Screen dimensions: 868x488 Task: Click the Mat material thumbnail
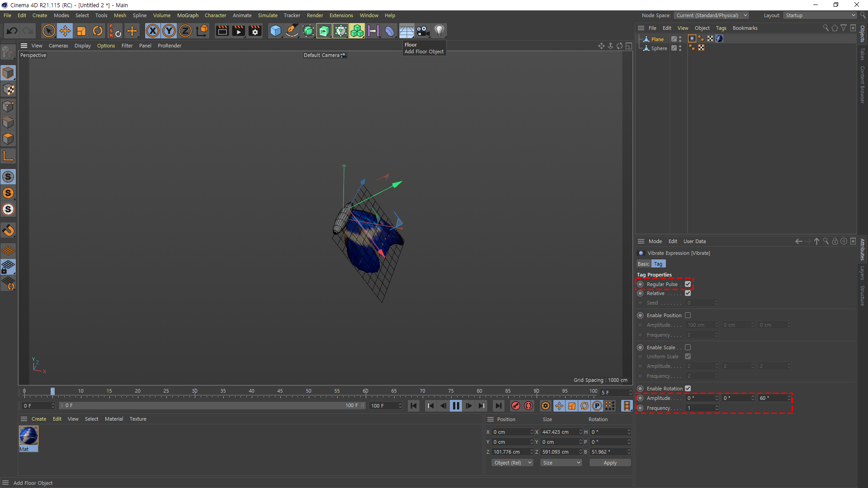click(28, 436)
